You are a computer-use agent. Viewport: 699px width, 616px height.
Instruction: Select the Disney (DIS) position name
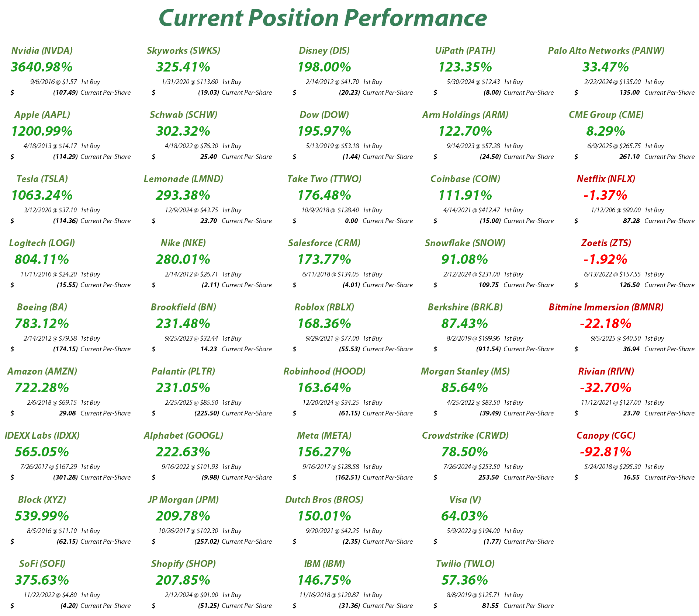tap(324, 51)
